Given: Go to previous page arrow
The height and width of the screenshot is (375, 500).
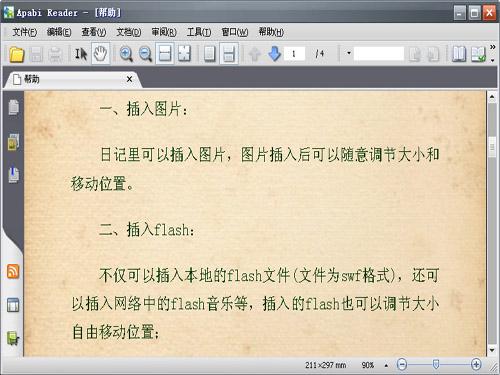Looking at the screenshot, I should [x=255, y=54].
